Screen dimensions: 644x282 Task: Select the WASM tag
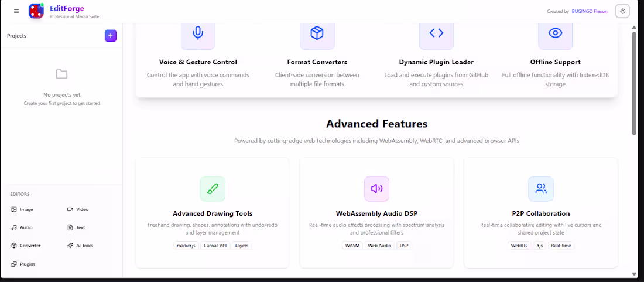tap(352, 246)
